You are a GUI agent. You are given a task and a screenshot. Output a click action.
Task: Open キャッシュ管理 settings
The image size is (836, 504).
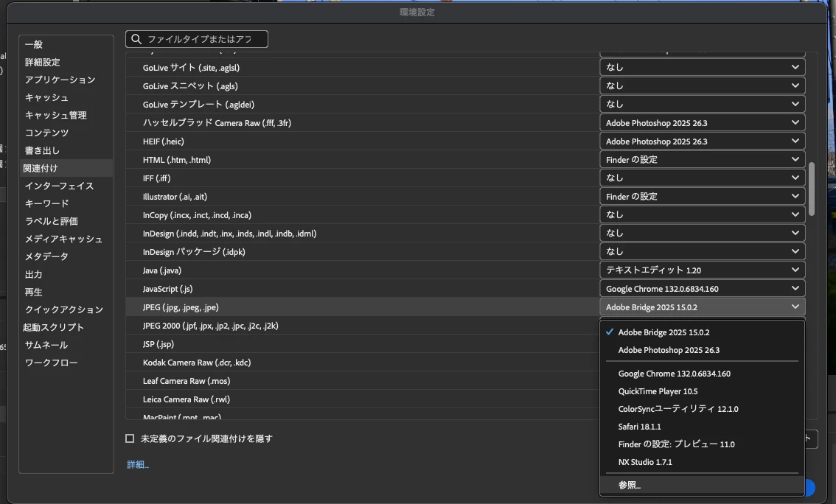click(55, 115)
